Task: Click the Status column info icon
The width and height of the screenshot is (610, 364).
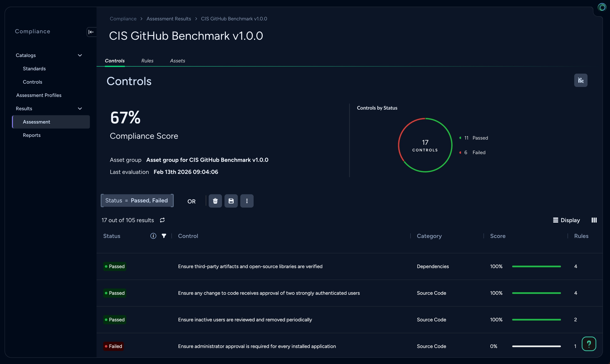Action: (x=153, y=236)
